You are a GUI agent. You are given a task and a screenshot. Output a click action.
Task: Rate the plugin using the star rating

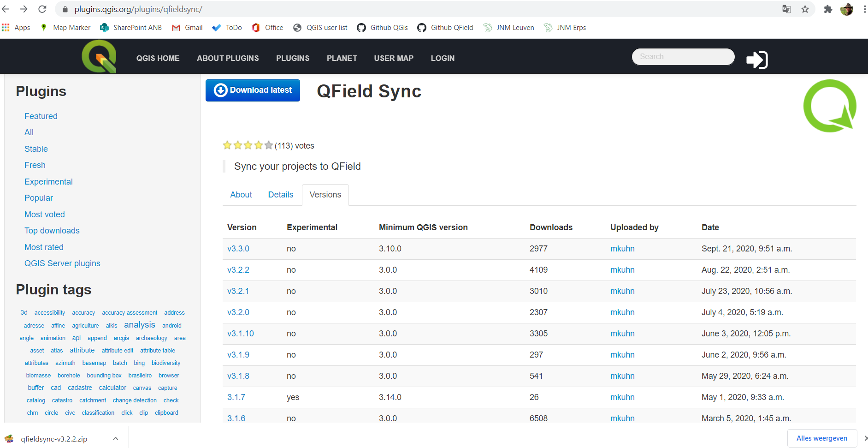click(248, 145)
